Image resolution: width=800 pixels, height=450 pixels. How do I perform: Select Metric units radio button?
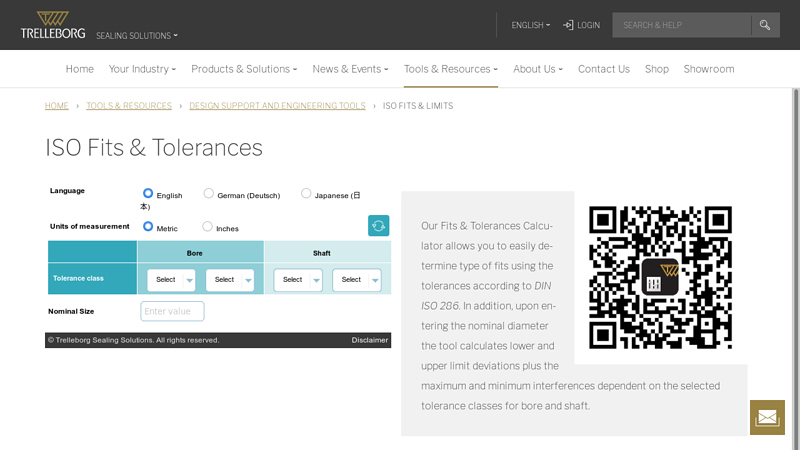click(x=148, y=227)
